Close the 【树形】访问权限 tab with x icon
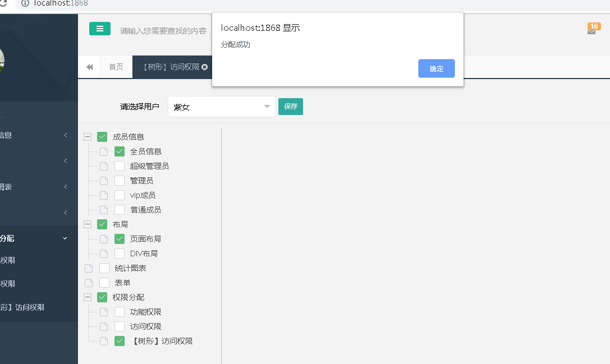This screenshot has width=610, height=364. pyautogui.click(x=205, y=67)
